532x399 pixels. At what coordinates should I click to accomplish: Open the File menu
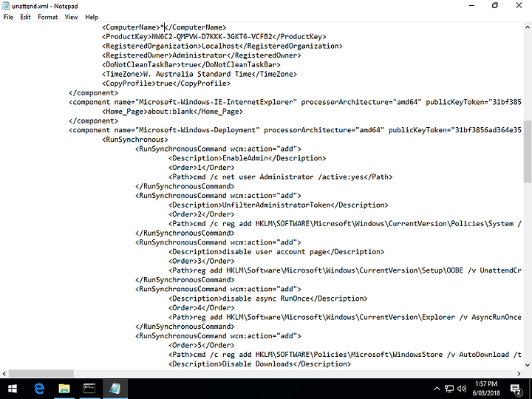click(x=8, y=17)
